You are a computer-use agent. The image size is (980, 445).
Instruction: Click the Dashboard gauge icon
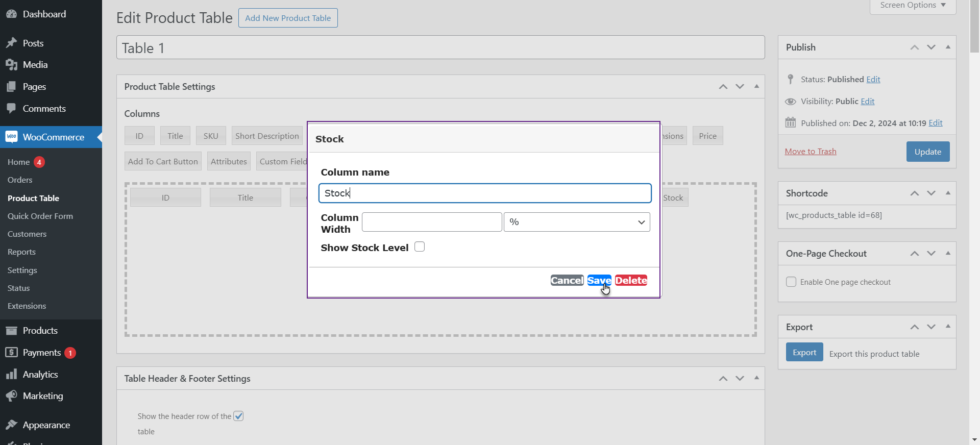pos(11,14)
